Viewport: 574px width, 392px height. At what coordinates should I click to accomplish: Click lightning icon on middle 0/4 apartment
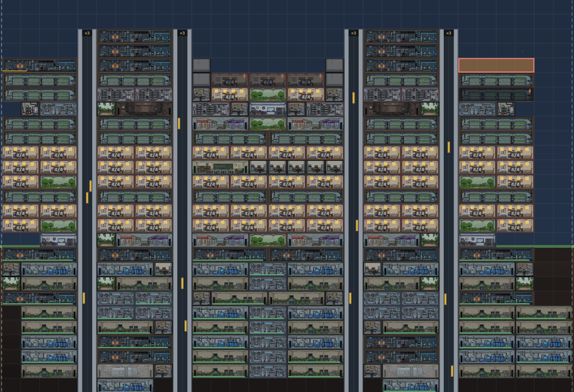282,77
